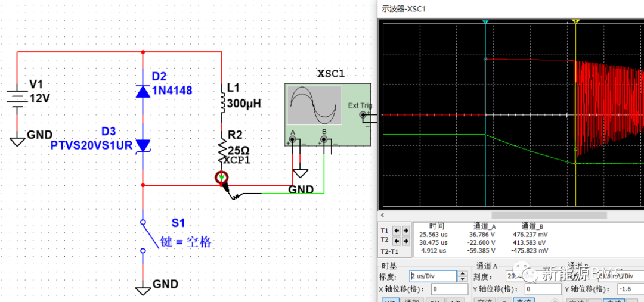Toggle the S1 switch in the schematic
This screenshot has height=302, width=644.
(x=150, y=236)
